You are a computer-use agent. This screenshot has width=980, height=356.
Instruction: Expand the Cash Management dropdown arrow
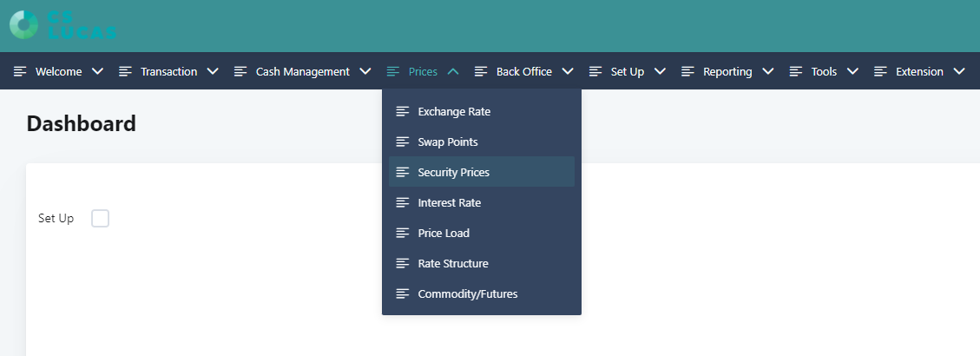pyautogui.click(x=365, y=71)
